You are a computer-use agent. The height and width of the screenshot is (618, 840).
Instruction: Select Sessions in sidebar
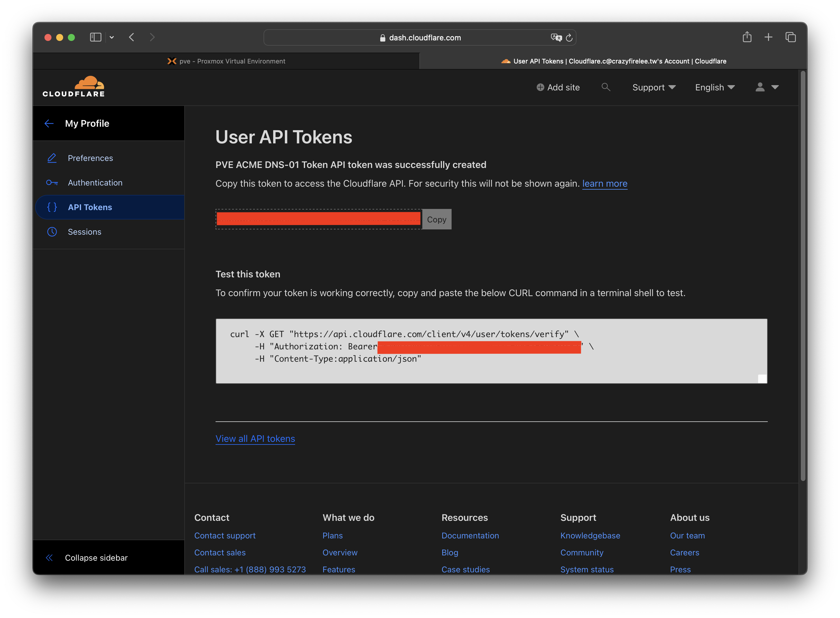85,231
